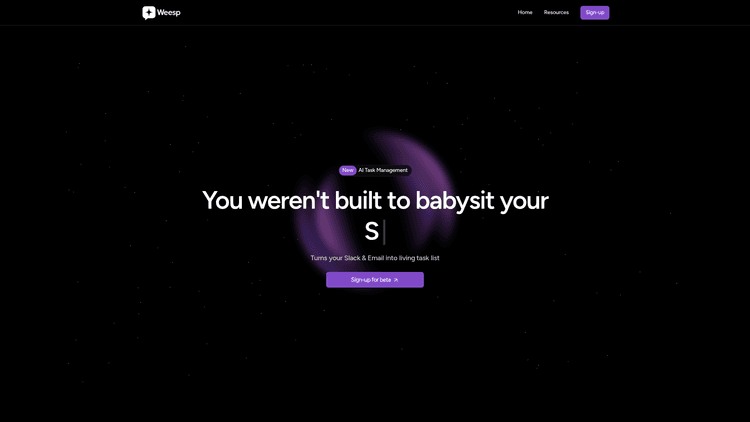Select the AI Task Management label
This screenshot has height=422, width=750.
[383, 170]
